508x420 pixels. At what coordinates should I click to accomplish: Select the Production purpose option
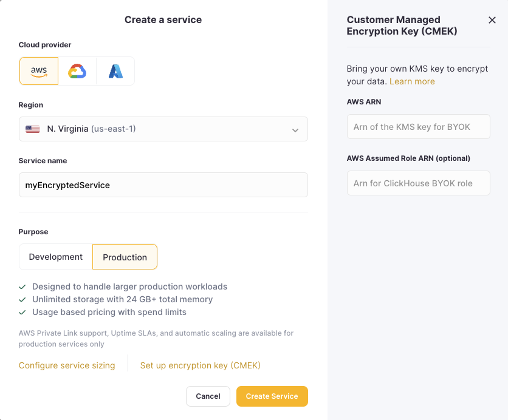coord(125,257)
